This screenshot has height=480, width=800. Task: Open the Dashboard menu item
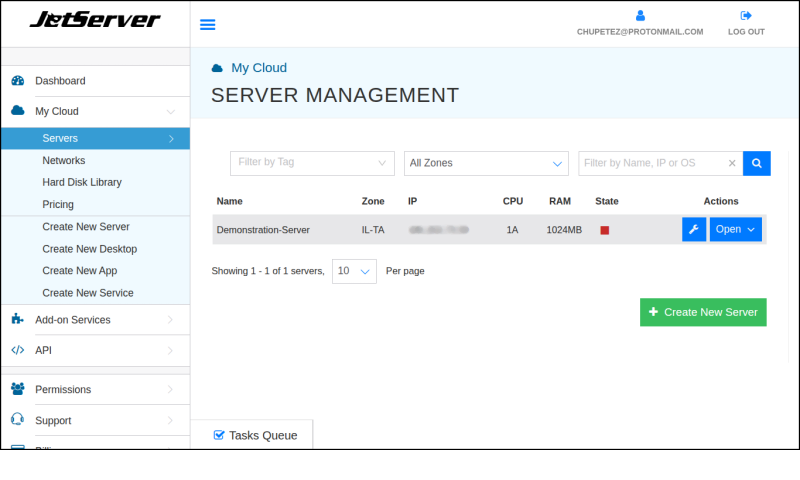pyautogui.click(x=95, y=81)
